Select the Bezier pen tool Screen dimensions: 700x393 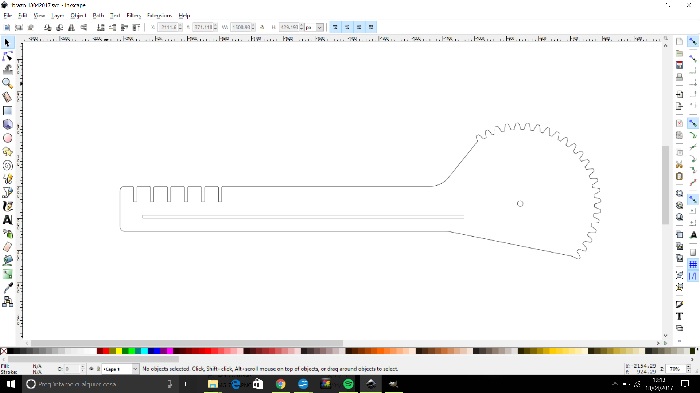click(x=7, y=192)
